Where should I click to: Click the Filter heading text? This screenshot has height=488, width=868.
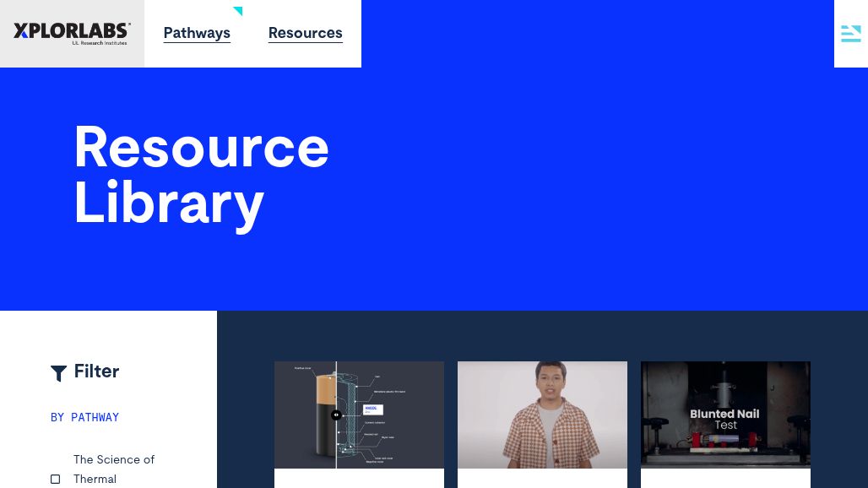point(96,371)
